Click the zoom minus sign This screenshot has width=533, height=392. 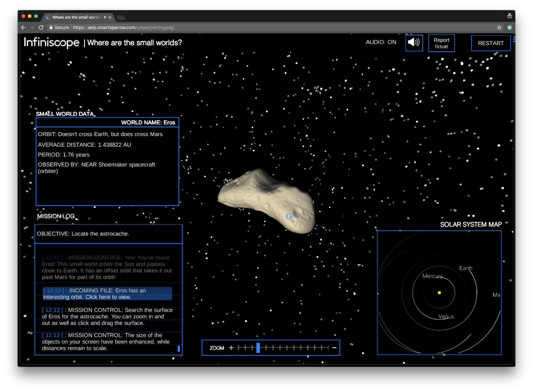334,348
